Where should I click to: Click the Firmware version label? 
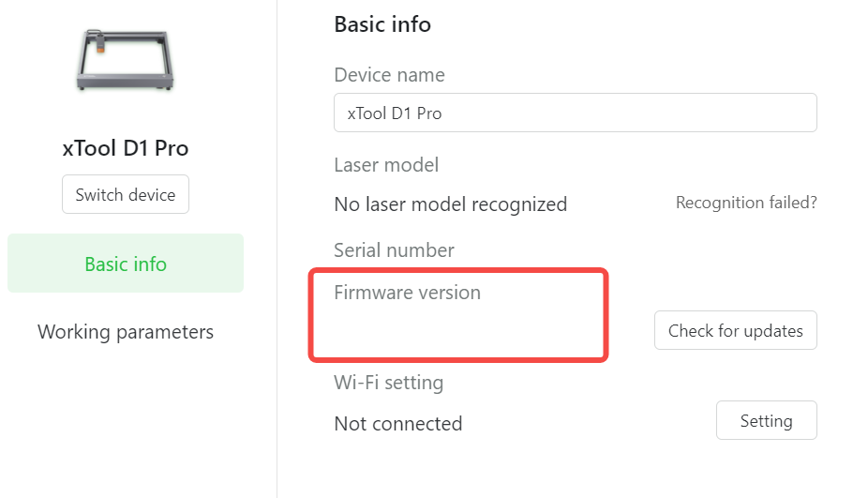[408, 293]
